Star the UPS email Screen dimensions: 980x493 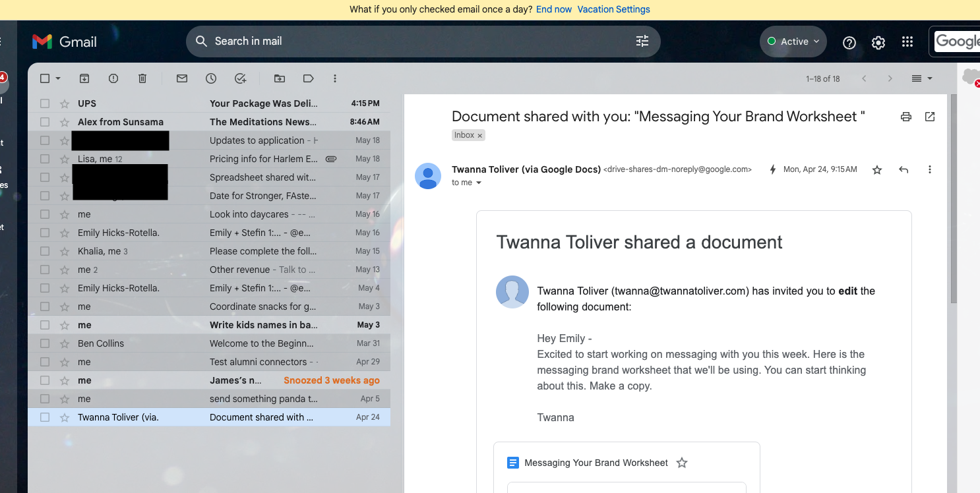click(65, 103)
